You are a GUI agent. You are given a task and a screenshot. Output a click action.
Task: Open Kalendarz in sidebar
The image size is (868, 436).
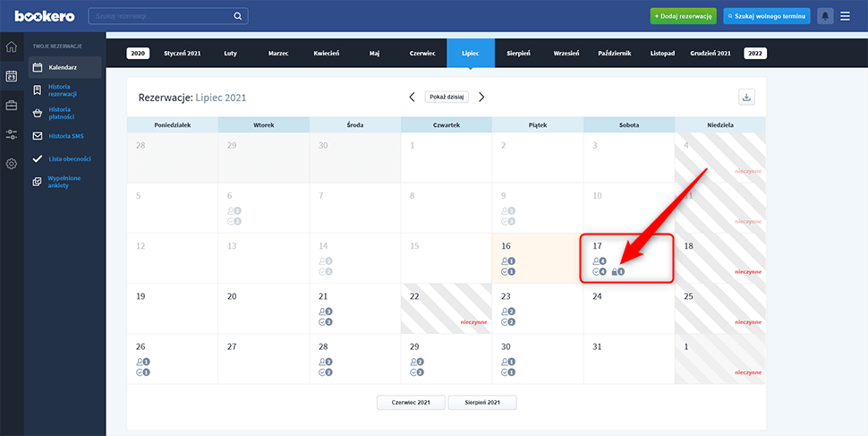tap(64, 67)
